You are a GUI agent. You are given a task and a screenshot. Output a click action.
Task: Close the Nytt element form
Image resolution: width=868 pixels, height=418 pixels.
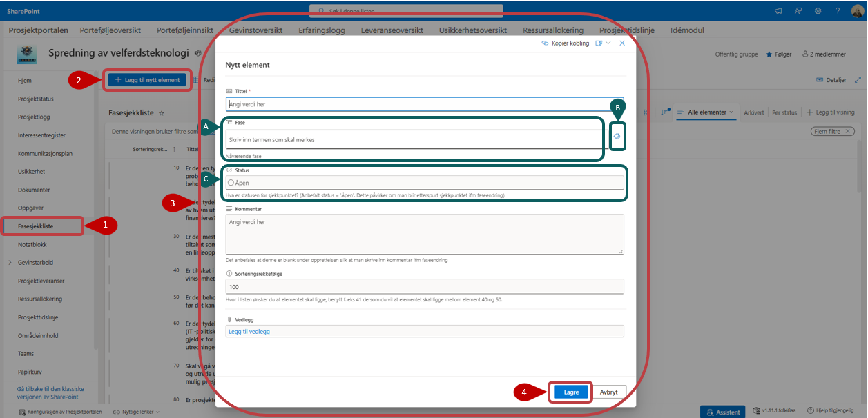pos(622,43)
